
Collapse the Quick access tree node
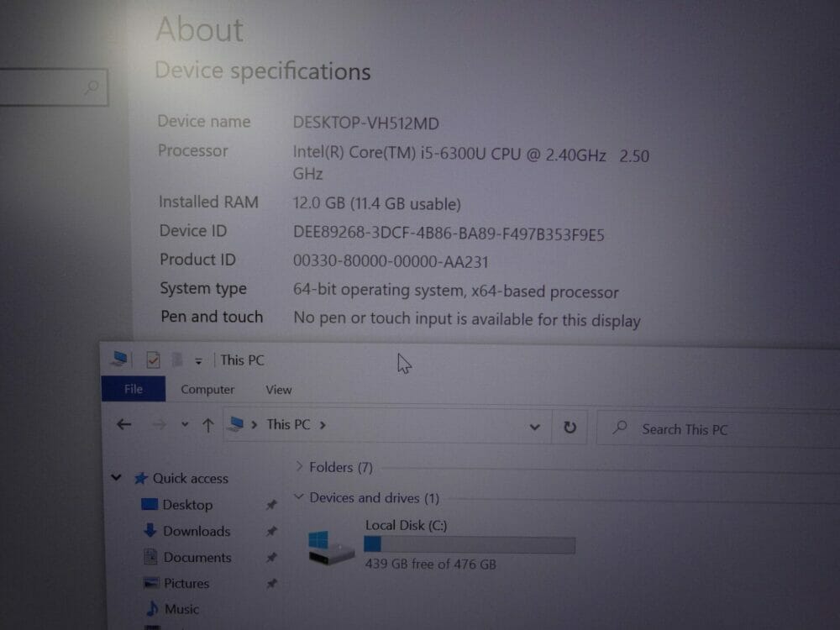click(116, 477)
